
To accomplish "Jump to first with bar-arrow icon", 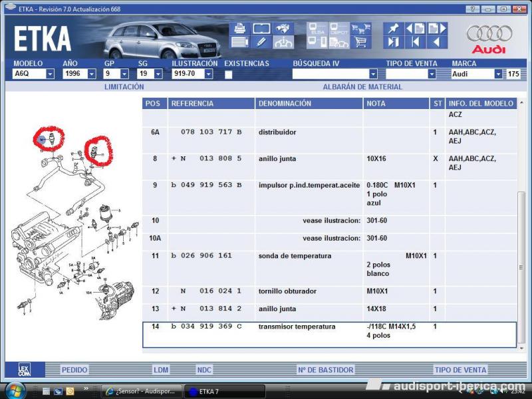I will click(x=415, y=42).
